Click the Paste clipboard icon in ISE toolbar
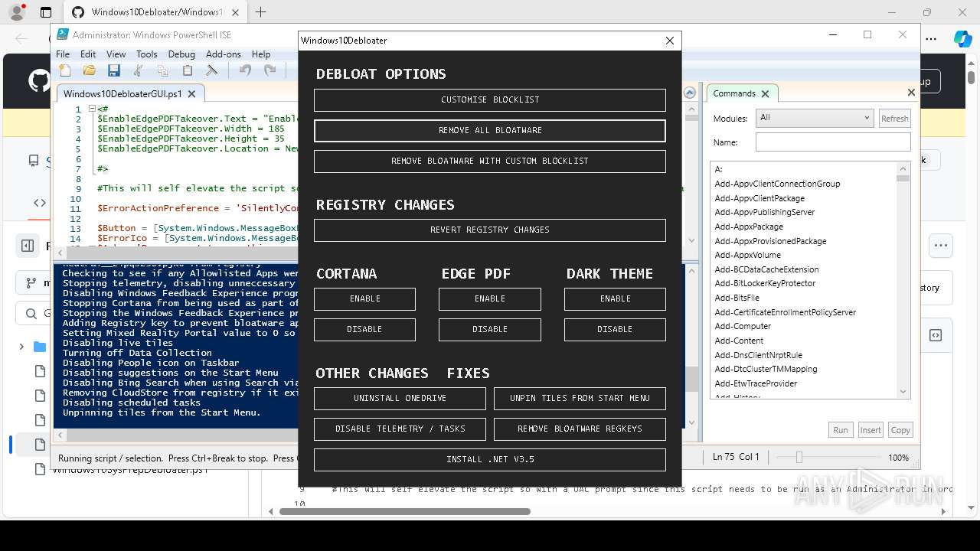Image resolution: width=980 pixels, height=551 pixels. [x=188, y=70]
